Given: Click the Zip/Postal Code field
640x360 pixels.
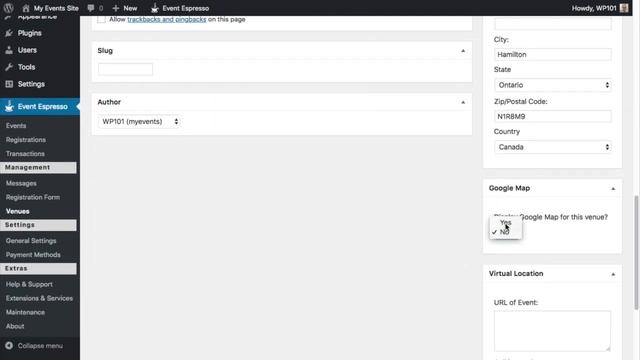Looking at the screenshot, I should click(553, 116).
